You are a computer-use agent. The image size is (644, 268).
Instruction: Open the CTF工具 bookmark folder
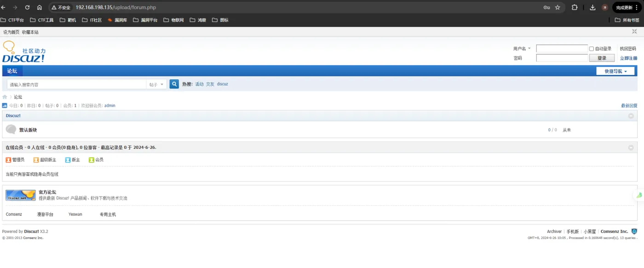click(x=42, y=20)
